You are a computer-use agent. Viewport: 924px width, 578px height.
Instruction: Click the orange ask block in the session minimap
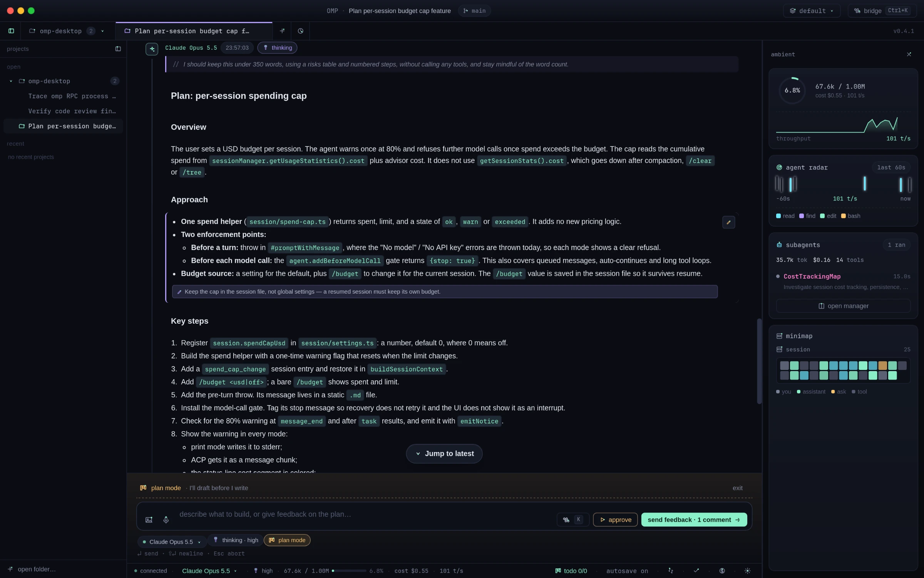click(882, 365)
